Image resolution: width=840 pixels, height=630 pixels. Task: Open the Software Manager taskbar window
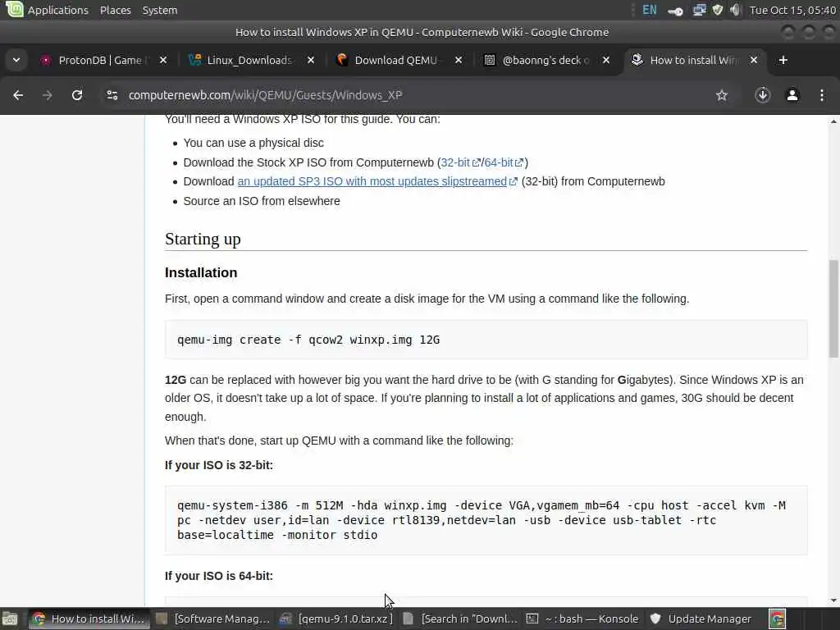(x=213, y=619)
